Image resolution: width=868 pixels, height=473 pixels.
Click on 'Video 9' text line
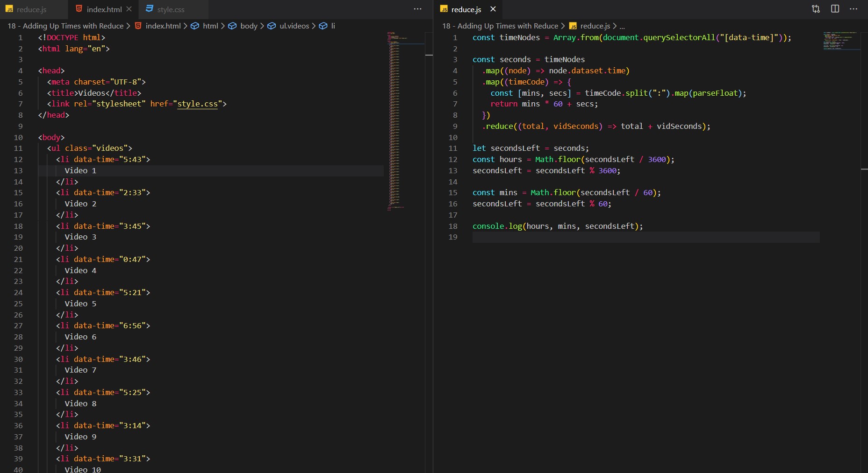click(80, 437)
